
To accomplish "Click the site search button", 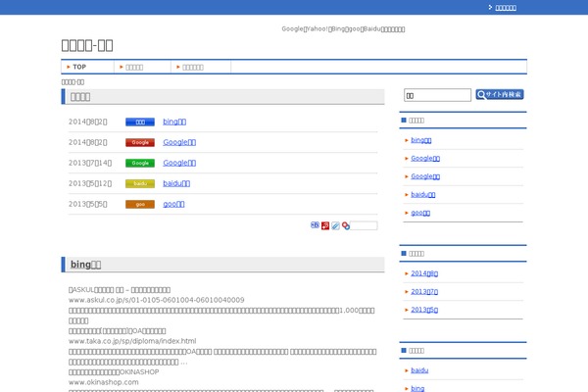I will click(500, 95).
